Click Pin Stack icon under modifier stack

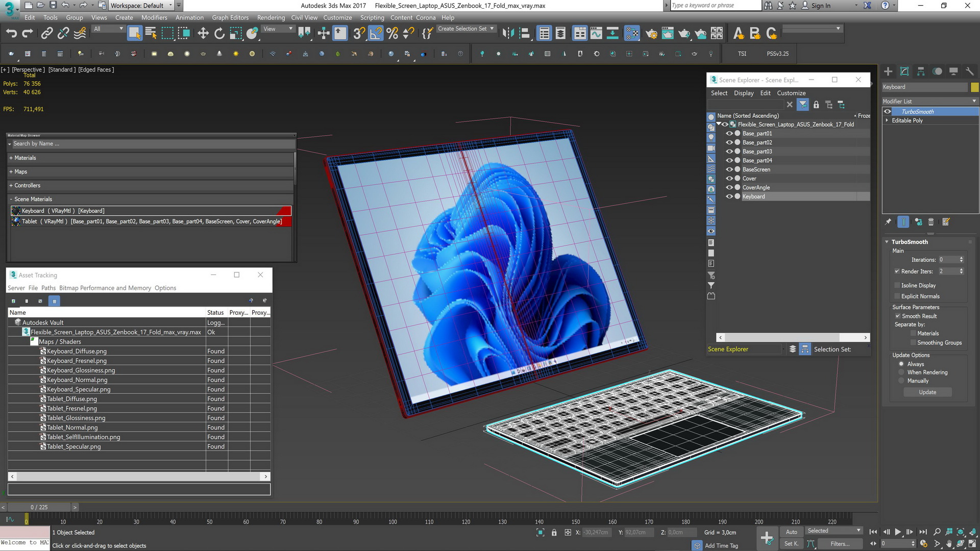coord(888,222)
